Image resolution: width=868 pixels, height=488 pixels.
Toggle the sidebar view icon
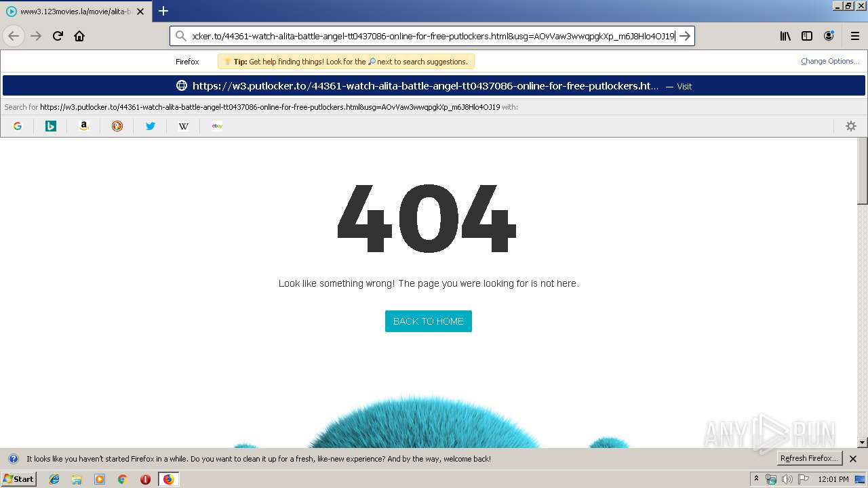coord(807,36)
